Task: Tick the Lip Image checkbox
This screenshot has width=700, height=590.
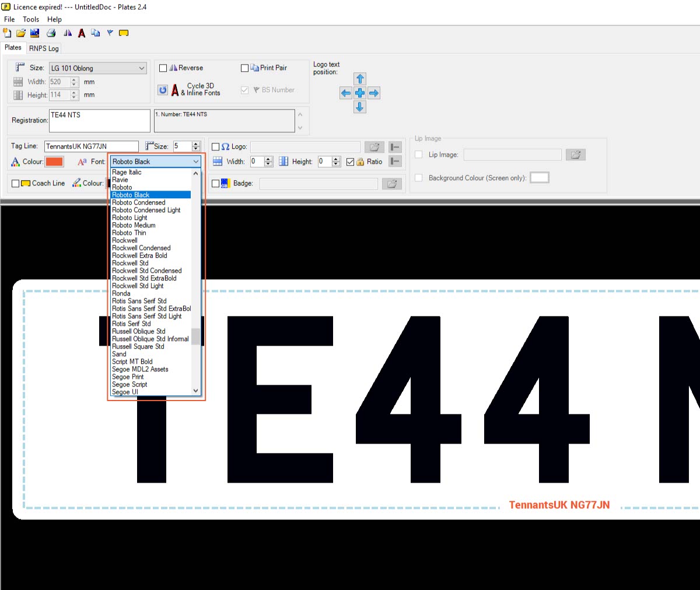Action: pyautogui.click(x=418, y=154)
